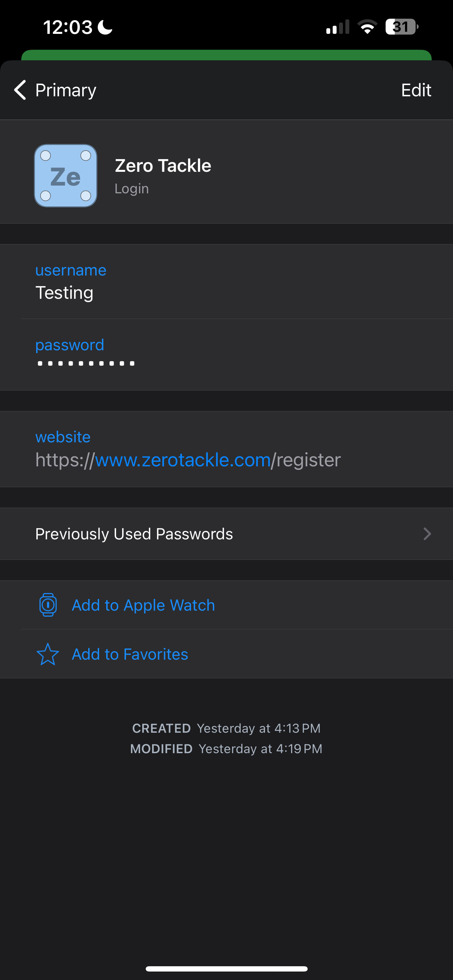The width and height of the screenshot is (453, 980).
Task: Tap the cellular signal bars
Action: tap(337, 27)
